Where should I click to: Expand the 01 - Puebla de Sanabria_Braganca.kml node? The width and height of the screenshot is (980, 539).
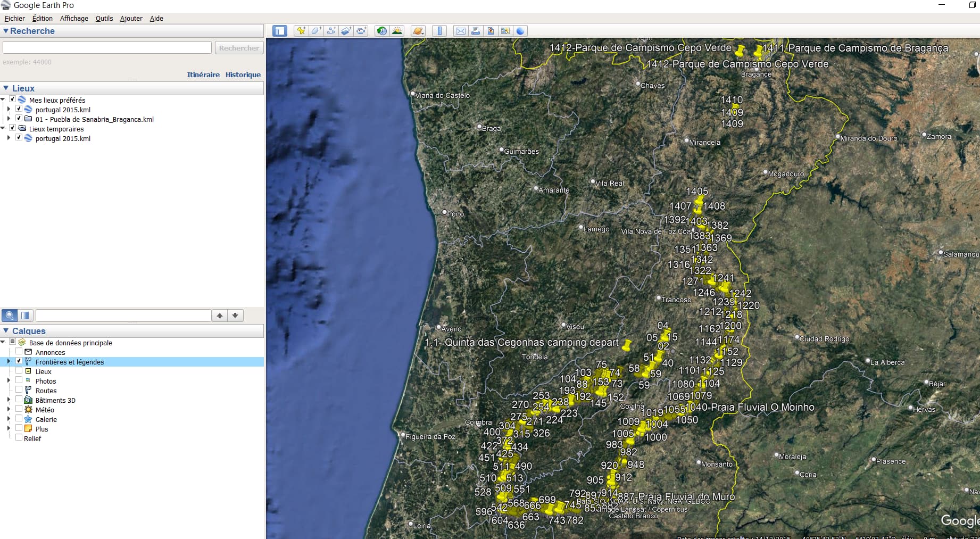[9, 119]
